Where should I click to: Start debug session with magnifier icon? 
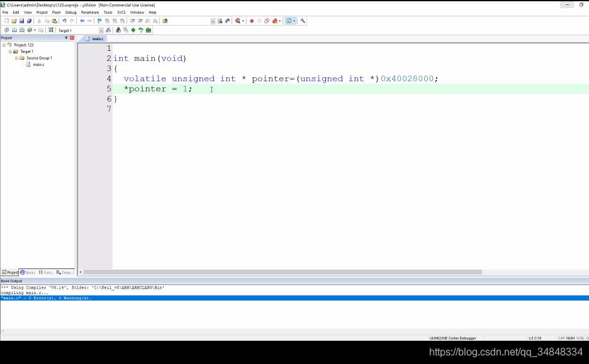coord(238,21)
